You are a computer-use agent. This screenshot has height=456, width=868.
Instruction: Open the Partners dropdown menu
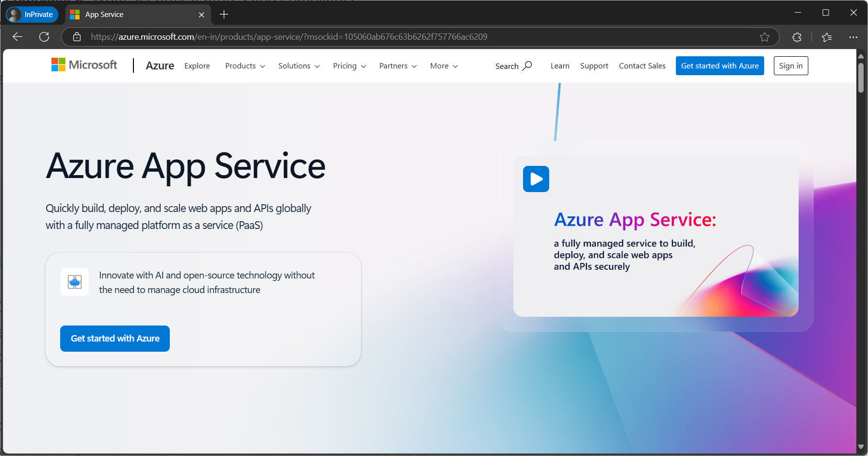(x=398, y=66)
